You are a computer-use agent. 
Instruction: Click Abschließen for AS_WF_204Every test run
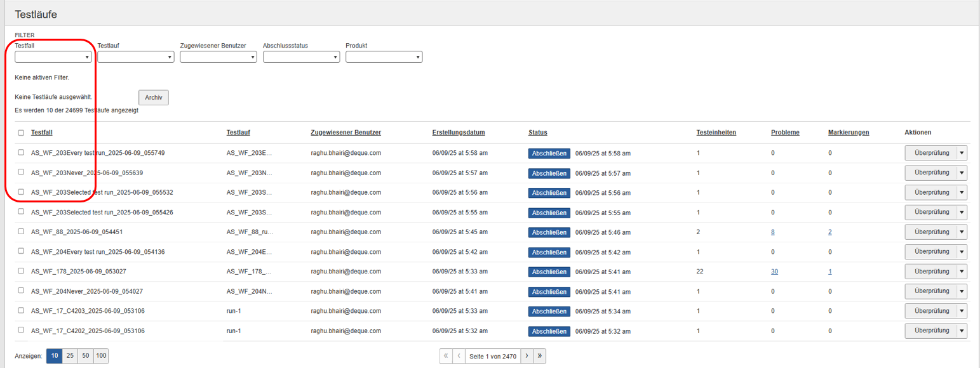(x=549, y=253)
